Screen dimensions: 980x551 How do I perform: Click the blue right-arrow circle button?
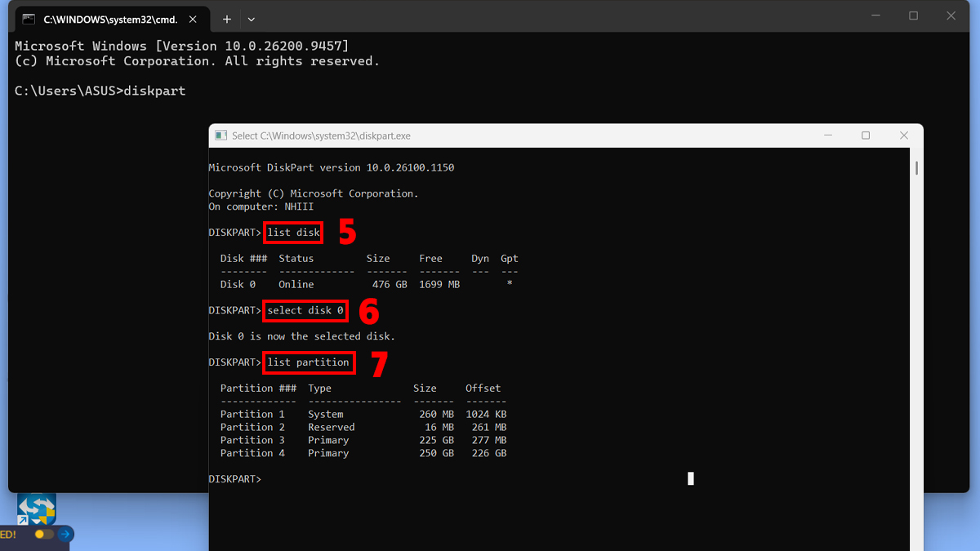[65, 534]
